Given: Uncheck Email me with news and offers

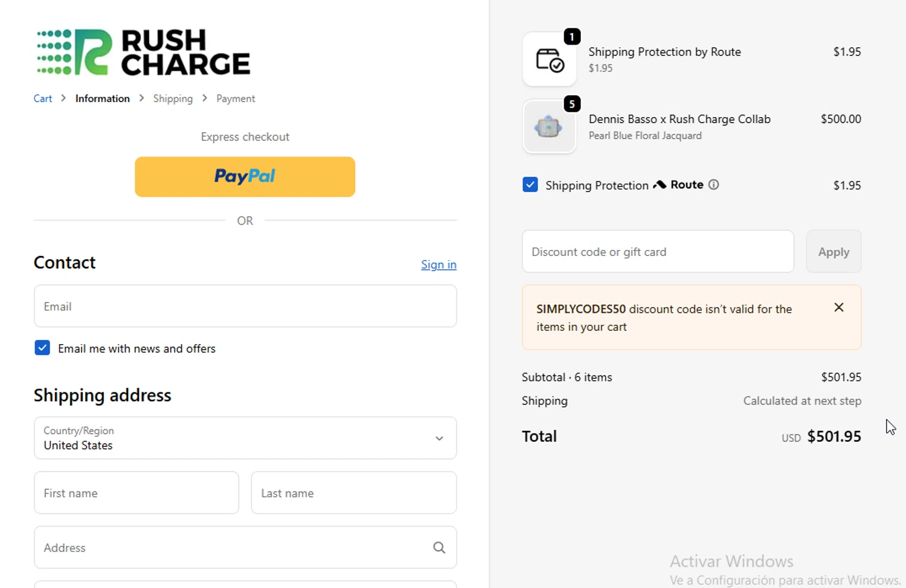Looking at the screenshot, I should [42, 348].
